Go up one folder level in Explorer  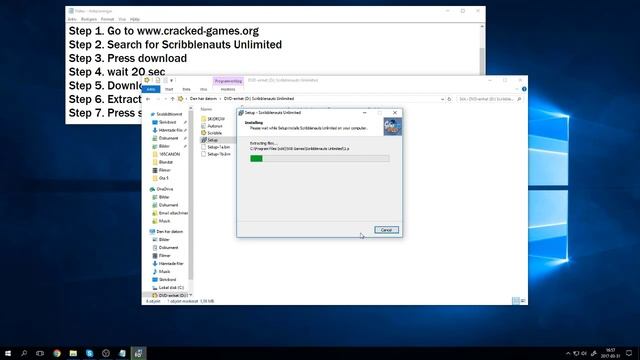172,99
